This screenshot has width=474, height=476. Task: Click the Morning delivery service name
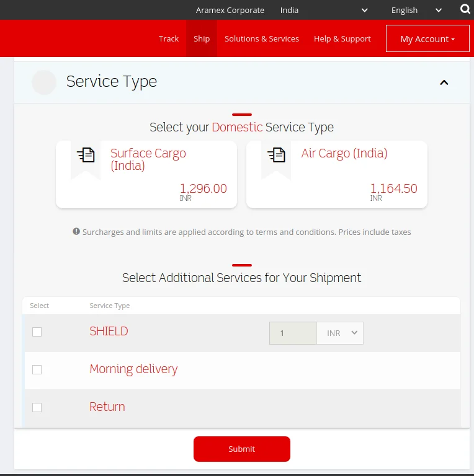[133, 369]
